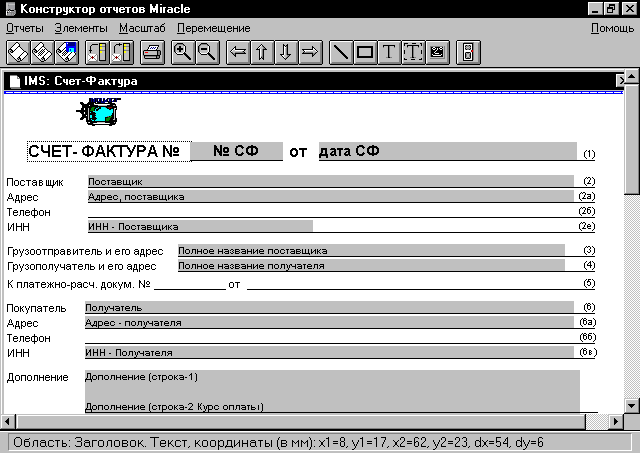Click the move right arrow icon

[310, 51]
